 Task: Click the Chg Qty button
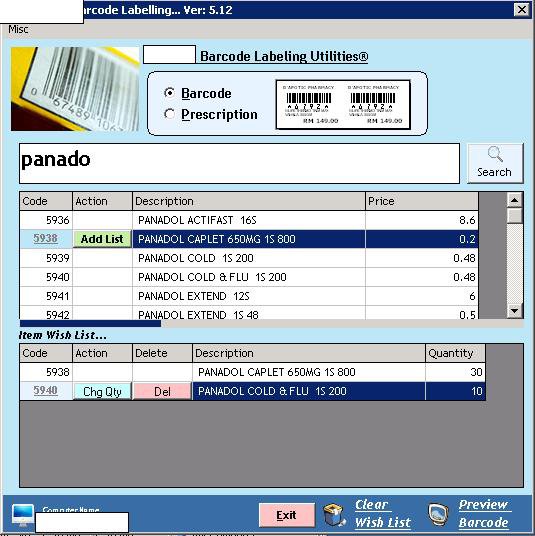(102, 391)
